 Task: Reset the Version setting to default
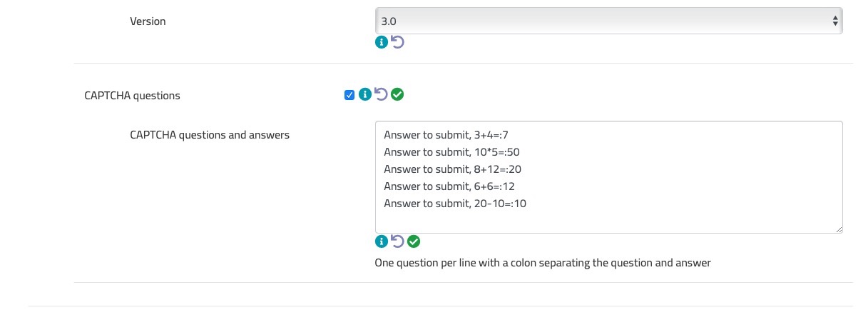pos(397,43)
